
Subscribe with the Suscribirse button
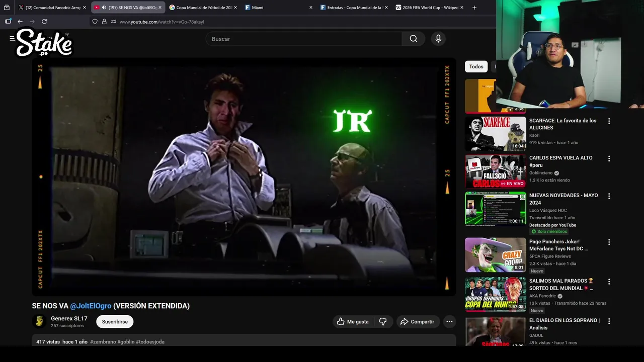coord(115,322)
